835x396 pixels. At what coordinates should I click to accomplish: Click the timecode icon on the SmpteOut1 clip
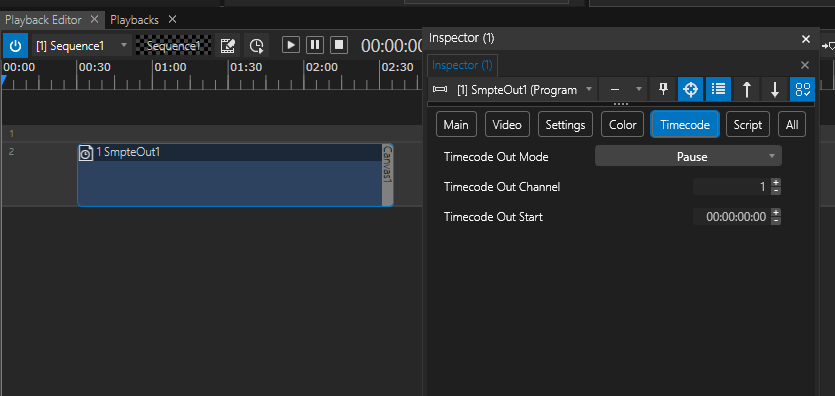[86, 153]
